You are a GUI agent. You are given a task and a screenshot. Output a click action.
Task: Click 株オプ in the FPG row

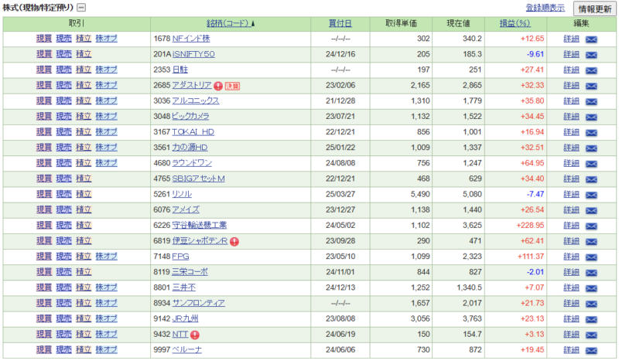(106, 257)
